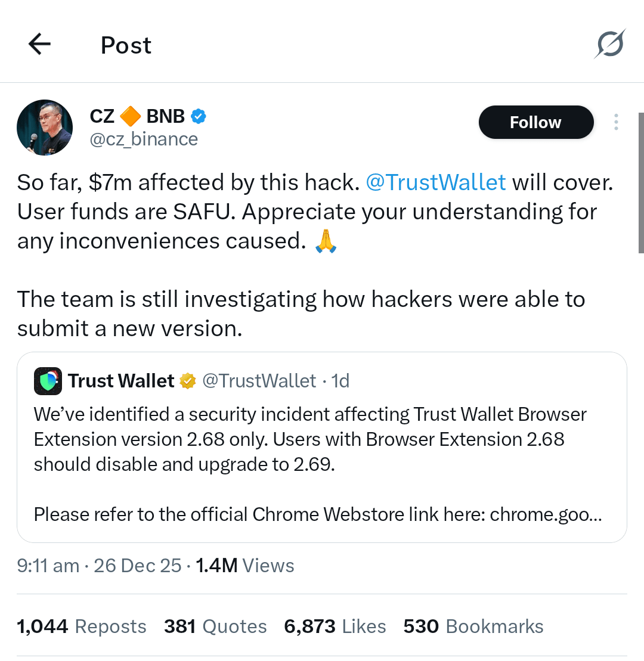Screen dimensions: 644x661
Task: Tap CZ's blue verified badge
Action: click(199, 116)
